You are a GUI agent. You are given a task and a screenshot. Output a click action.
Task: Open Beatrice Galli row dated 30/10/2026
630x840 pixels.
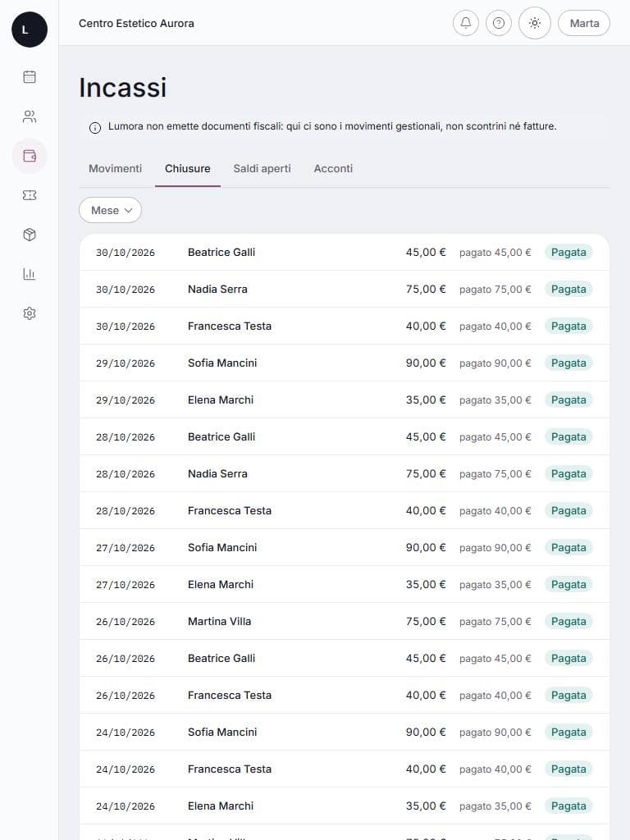[x=345, y=253]
